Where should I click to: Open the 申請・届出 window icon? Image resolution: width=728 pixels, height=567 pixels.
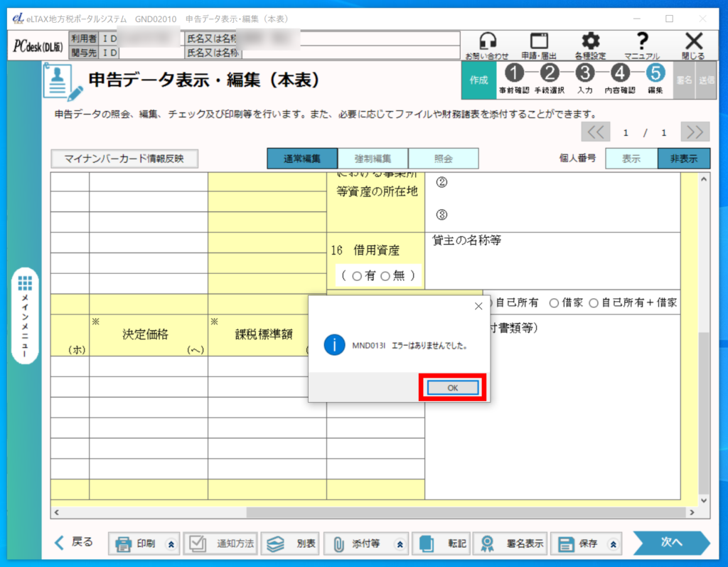(x=539, y=43)
